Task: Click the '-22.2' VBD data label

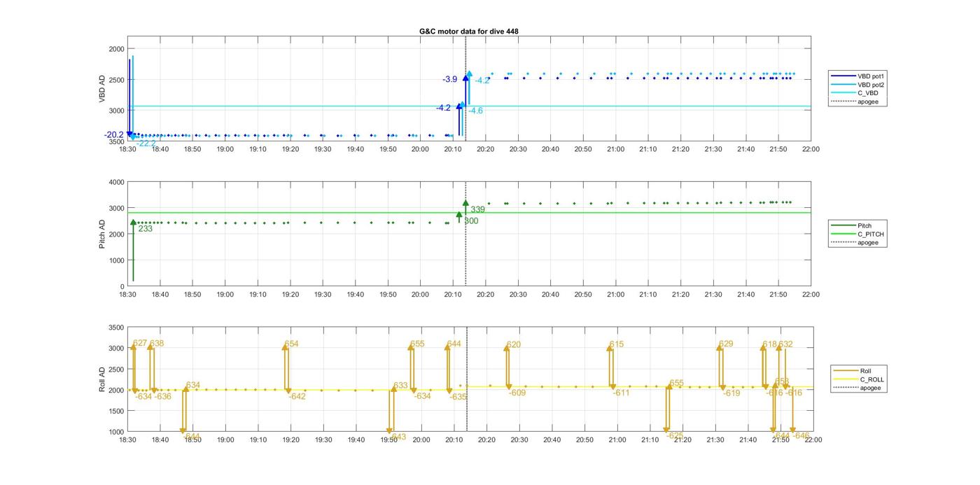Action: 146,143
